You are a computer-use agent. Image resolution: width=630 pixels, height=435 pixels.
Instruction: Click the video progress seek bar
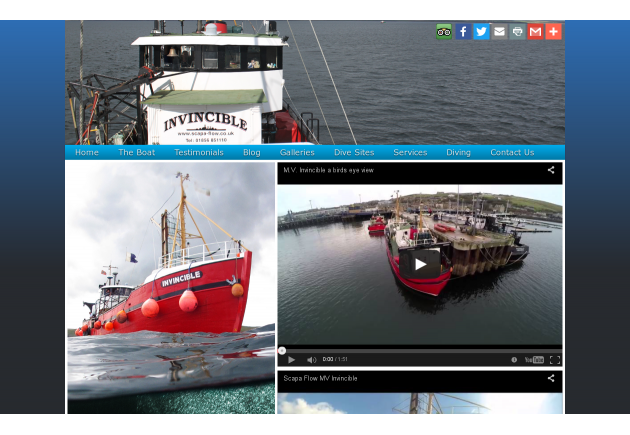(420, 350)
